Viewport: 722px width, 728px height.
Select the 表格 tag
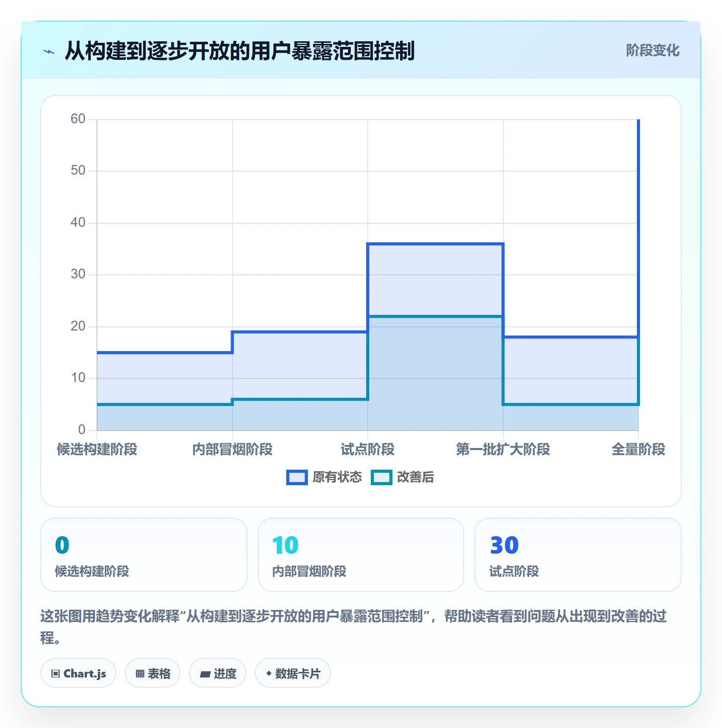click(153, 673)
